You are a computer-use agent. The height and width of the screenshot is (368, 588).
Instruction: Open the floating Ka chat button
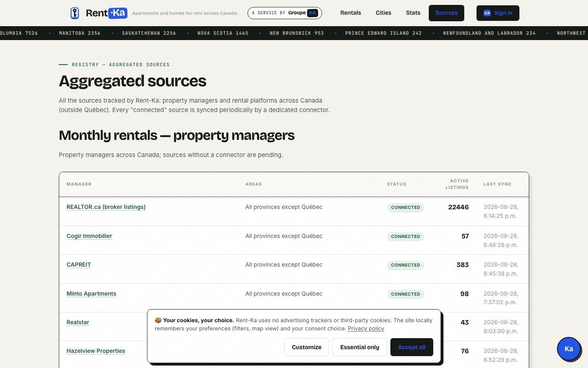[x=569, y=349]
